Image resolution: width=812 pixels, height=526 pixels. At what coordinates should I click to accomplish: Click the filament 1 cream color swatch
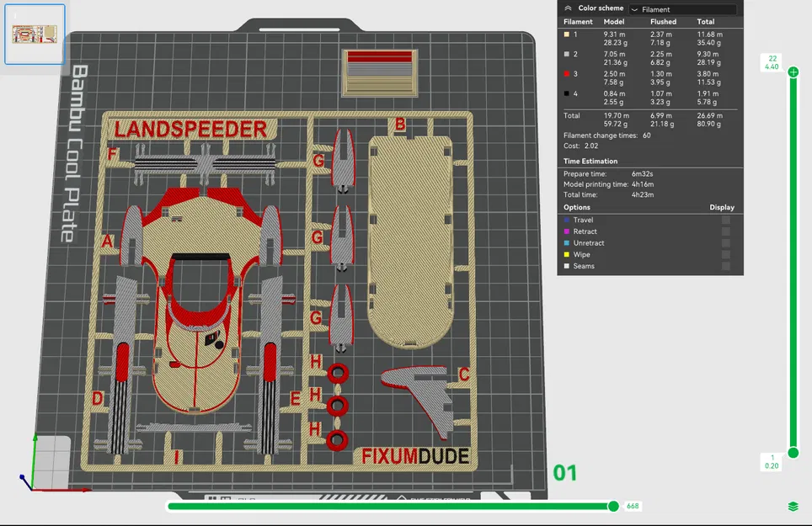567,35
